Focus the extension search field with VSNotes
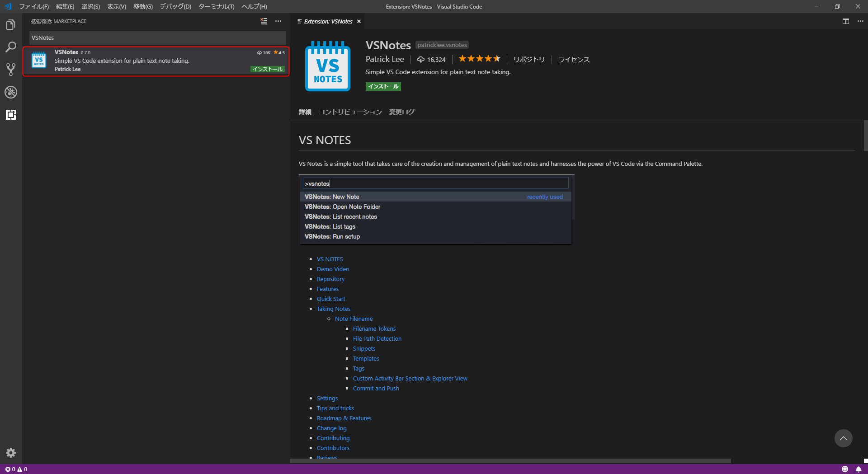Viewport: 868px width, 474px height. point(157,38)
